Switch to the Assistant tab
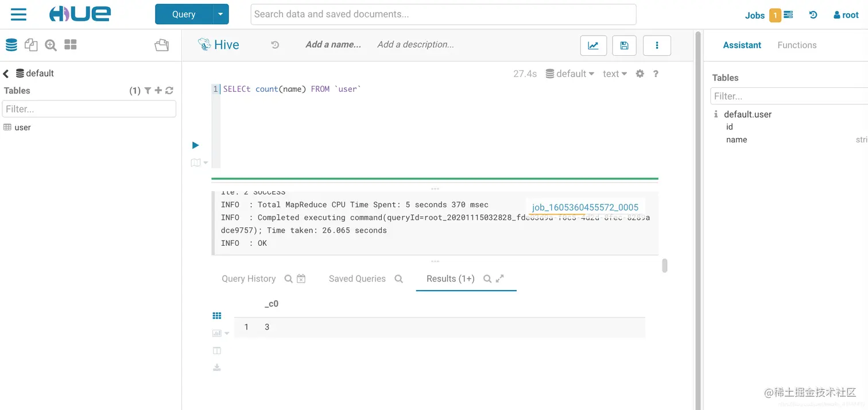This screenshot has width=868, height=410. click(742, 45)
